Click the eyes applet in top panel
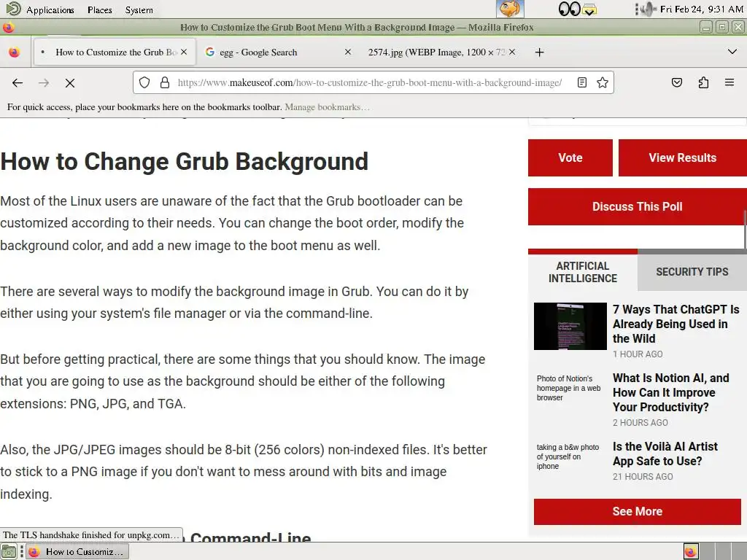 (x=569, y=9)
